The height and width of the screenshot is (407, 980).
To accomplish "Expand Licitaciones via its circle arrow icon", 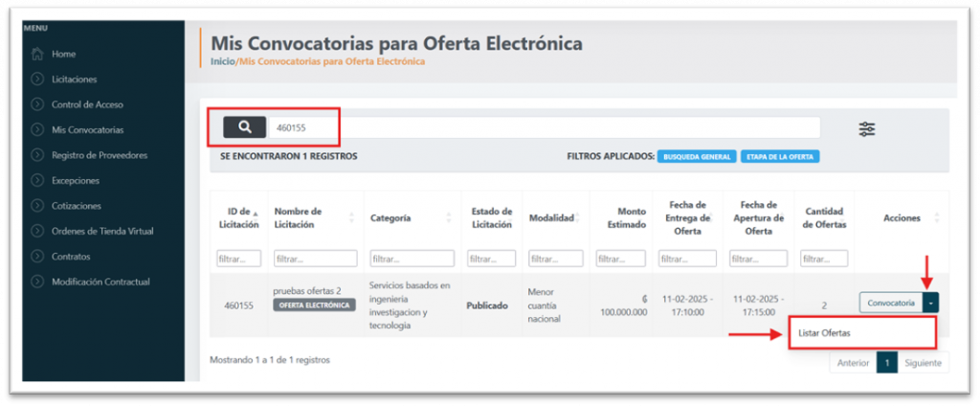I will point(37,79).
